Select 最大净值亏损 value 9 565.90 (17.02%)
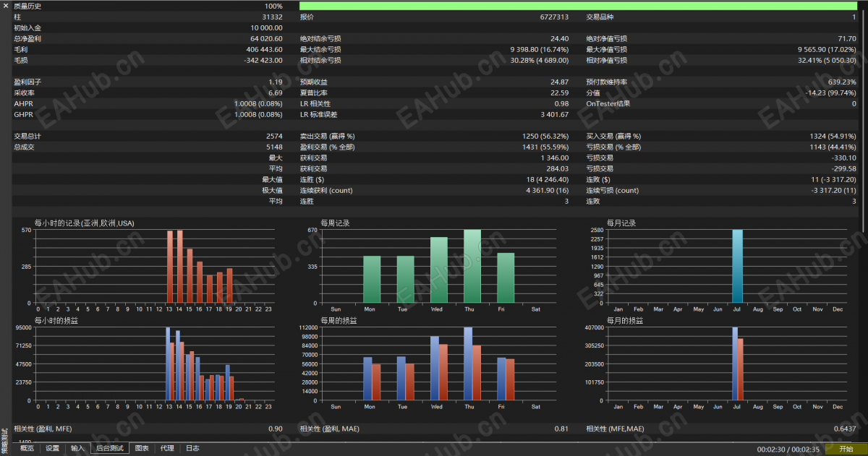This screenshot has width=868, height=456. (x=827, y=49)
